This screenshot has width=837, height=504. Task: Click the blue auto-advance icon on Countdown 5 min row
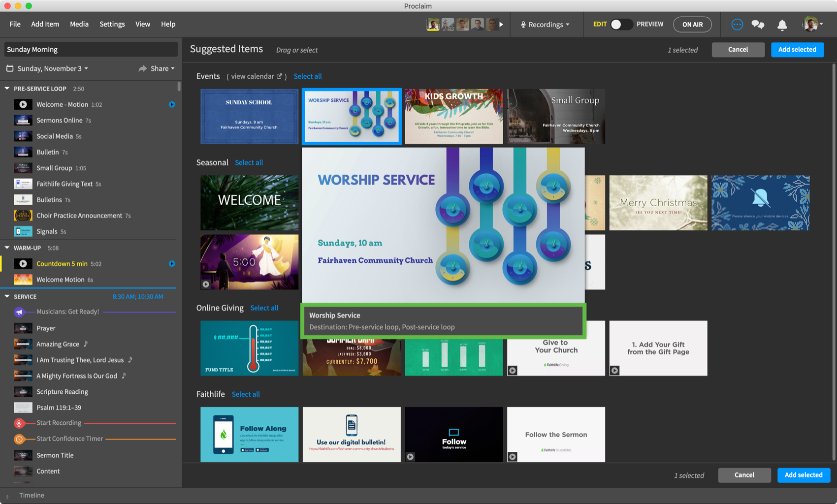172,264
